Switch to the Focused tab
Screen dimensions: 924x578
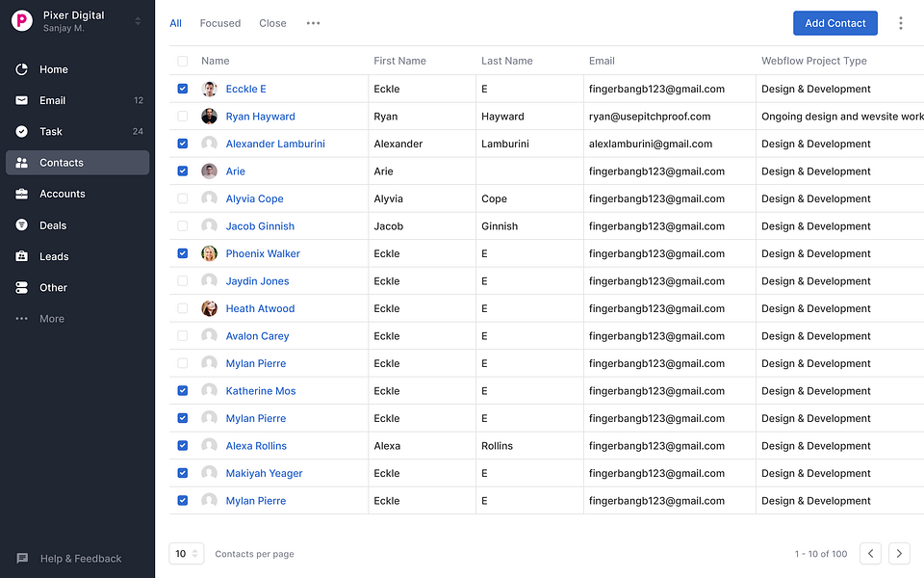click(x=220, y=23)
